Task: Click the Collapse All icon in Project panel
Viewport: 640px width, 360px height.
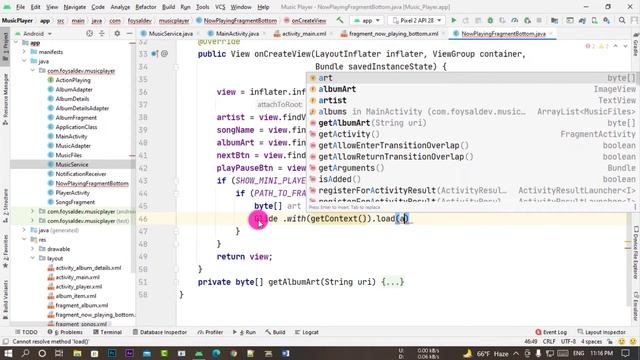Action: [x=102, y=33]
